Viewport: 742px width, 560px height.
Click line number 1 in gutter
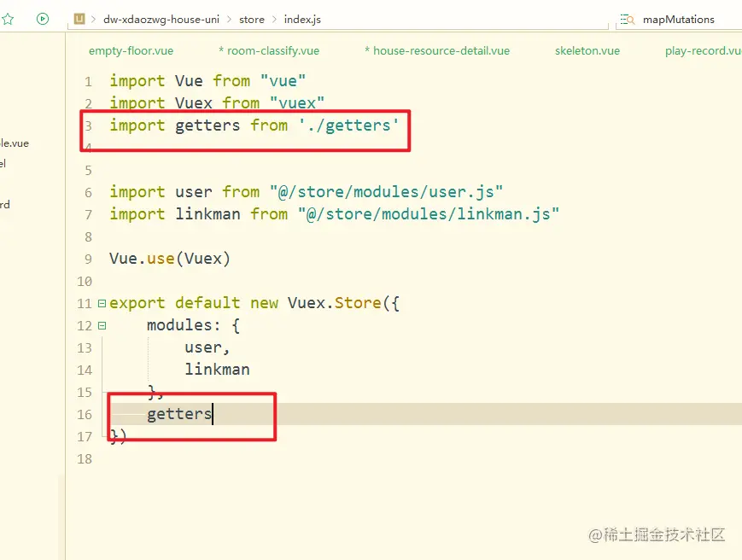[88, 82]
